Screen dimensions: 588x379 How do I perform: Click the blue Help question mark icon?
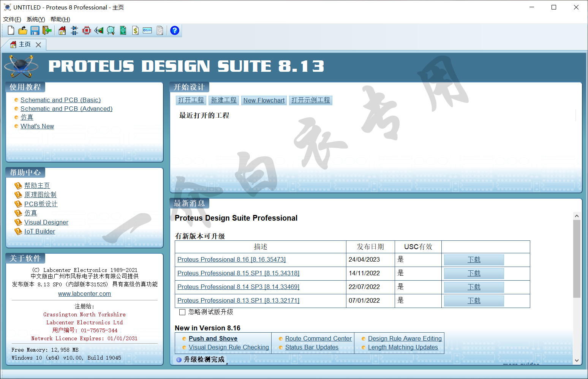tap(174, 30)
